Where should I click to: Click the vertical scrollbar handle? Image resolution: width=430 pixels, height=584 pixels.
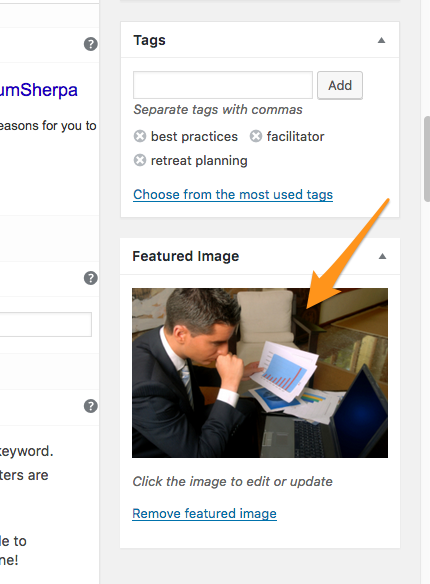427,159
